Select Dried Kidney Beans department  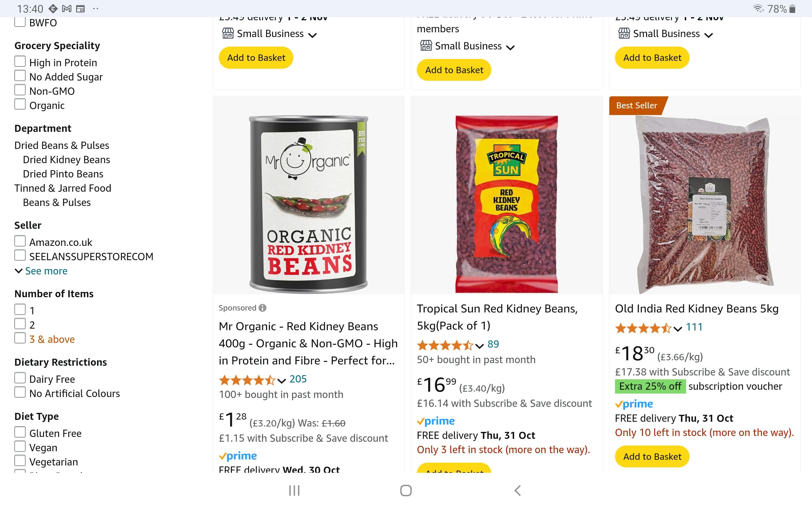(x=66, y=160)
